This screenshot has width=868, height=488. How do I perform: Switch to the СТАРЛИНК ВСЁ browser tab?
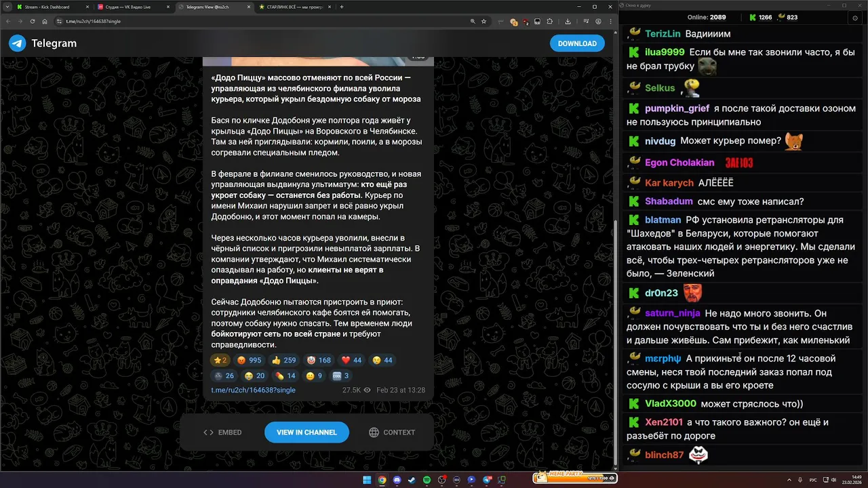(x=296, y=7)
